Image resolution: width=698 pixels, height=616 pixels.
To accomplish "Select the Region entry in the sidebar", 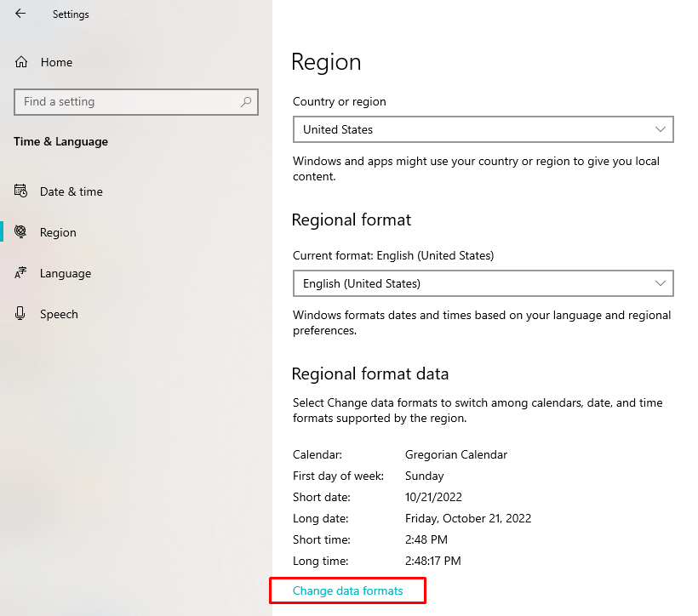I will 57,232.
